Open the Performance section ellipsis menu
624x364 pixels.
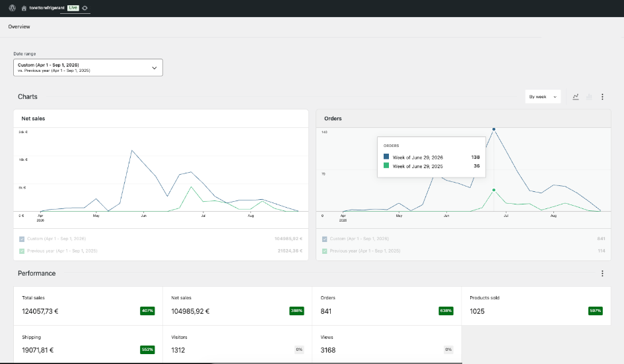click(602, 274)
